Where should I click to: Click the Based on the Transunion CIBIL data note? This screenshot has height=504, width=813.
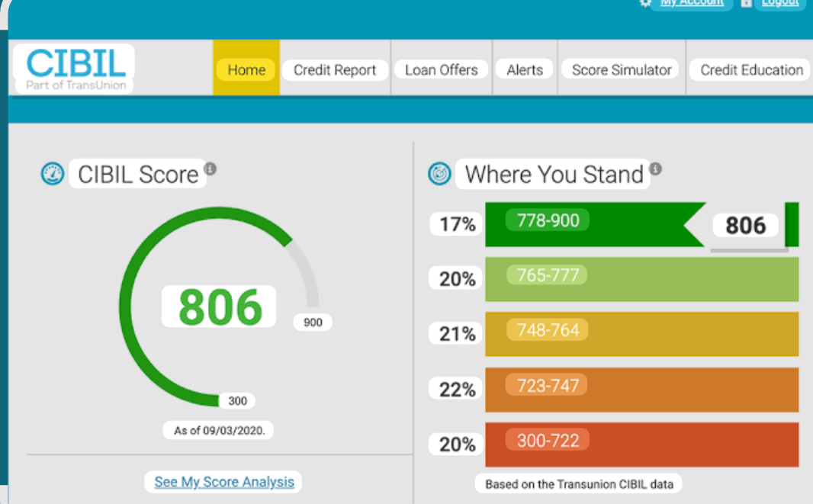[x=579, y=484]
